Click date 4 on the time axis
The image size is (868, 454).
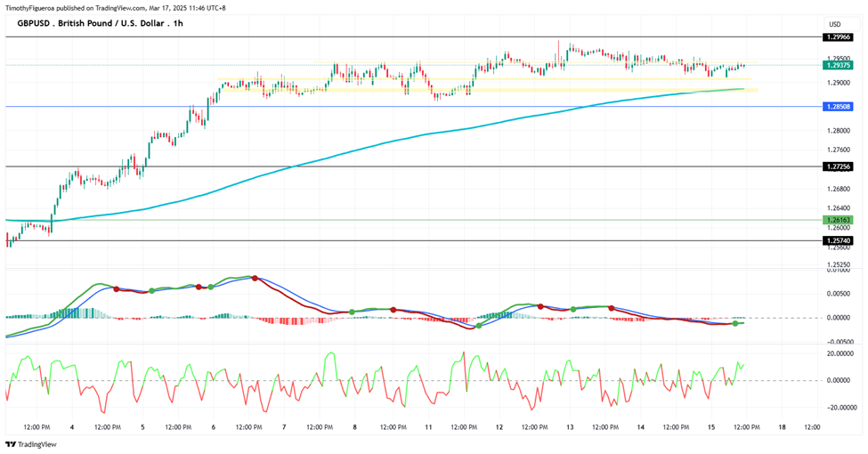point(72,427)
